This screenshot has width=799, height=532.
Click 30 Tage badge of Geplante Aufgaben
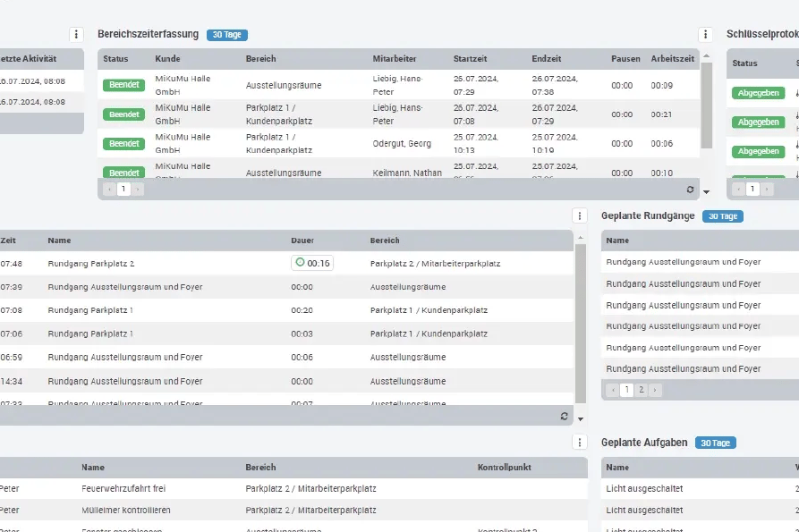[715, 443]
